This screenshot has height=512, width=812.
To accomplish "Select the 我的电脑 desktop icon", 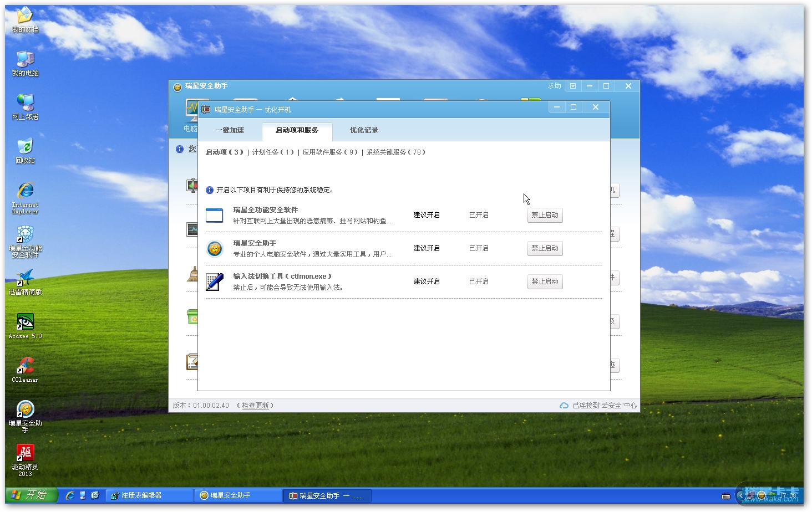I will point(25,64).
